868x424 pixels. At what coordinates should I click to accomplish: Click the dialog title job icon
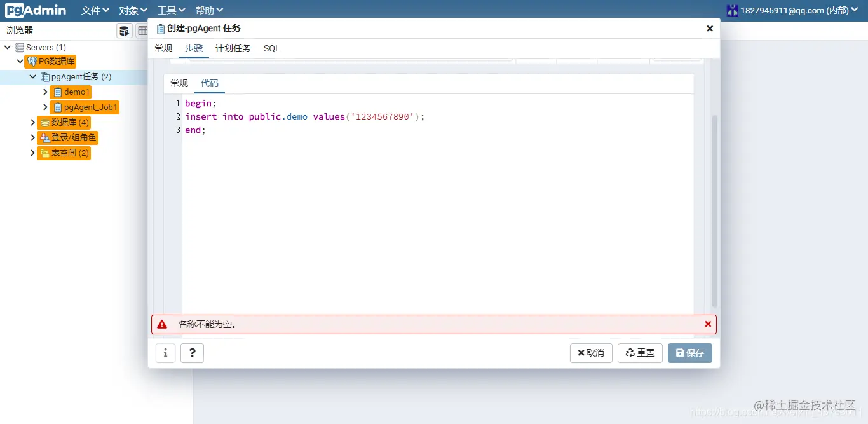click(x=161, y=29)
